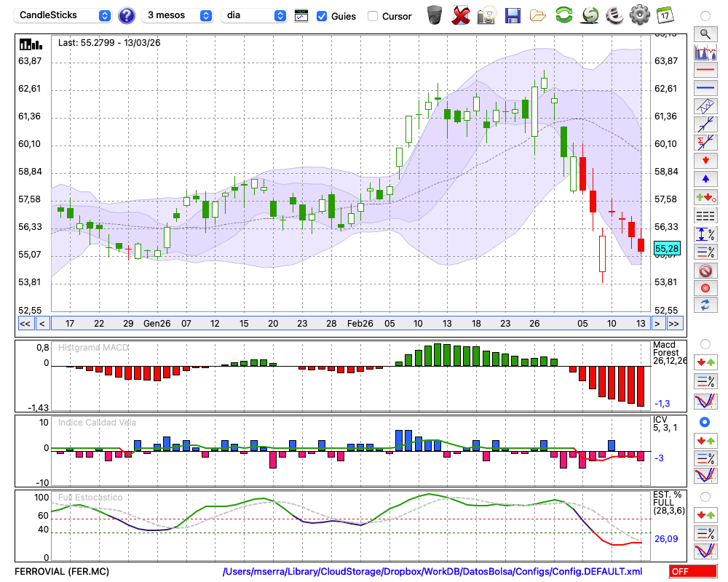Click the EST. % FULL (28,3,6) label
This screenshot has width=728, height=582.
point(668,503)
